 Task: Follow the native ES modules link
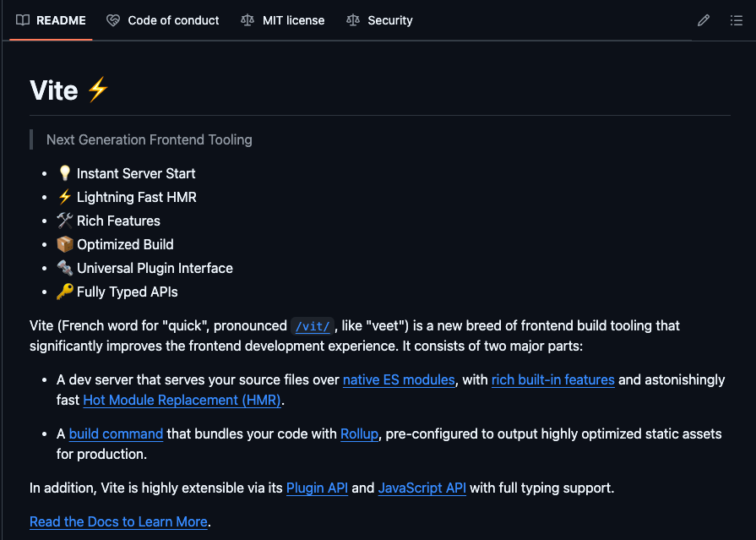point(399,380)
